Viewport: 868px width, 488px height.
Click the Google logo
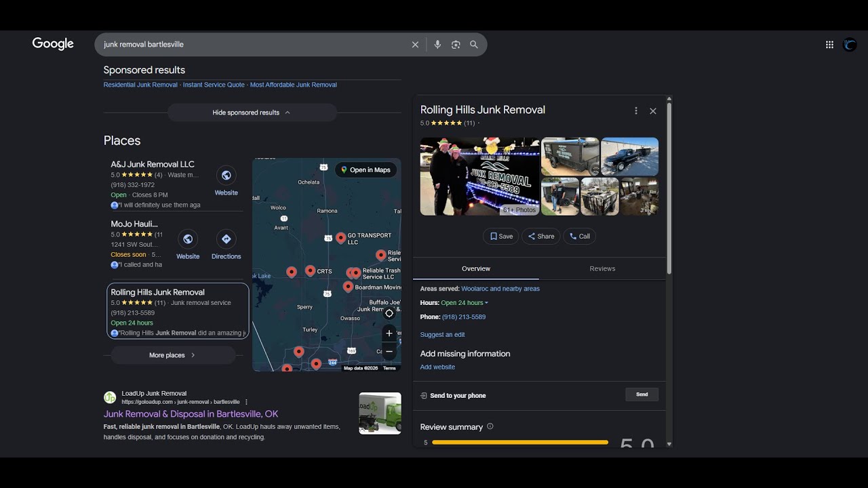(x=53, y=44)
